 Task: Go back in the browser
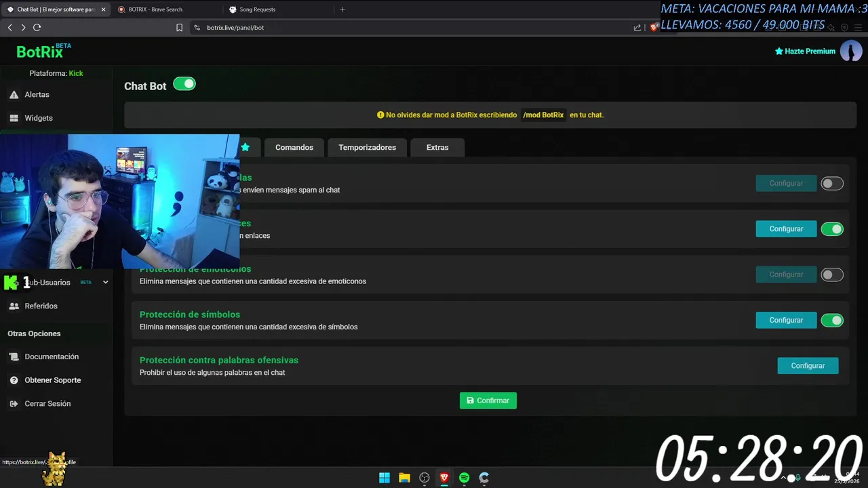click(x=9, y=28)
